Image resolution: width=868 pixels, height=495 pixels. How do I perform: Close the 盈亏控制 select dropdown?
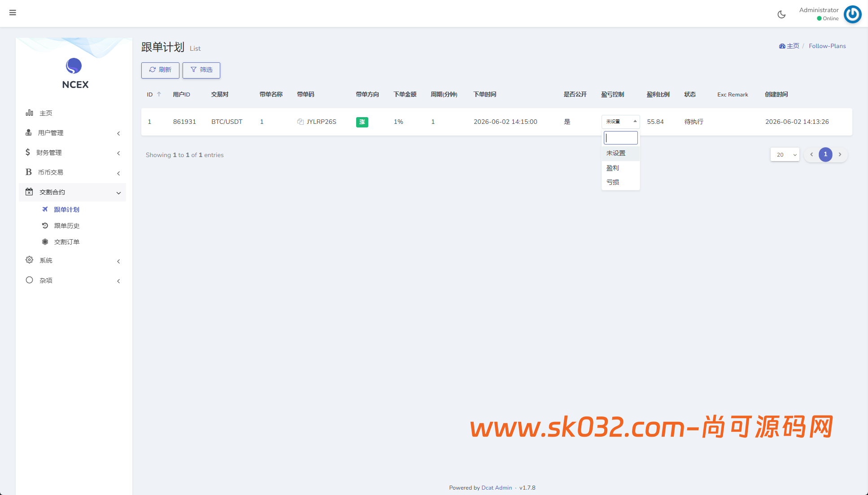[x=620, y=122]
